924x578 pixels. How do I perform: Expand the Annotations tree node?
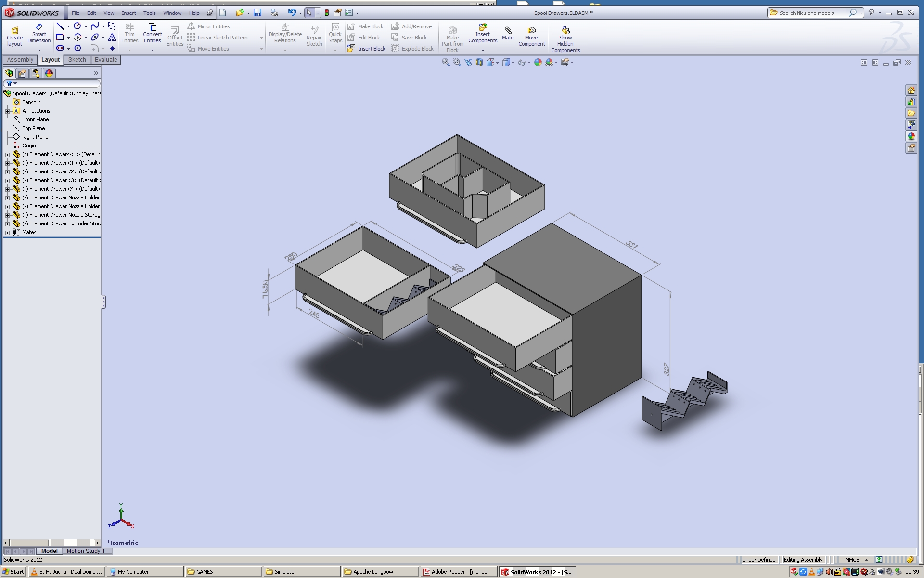7,111
